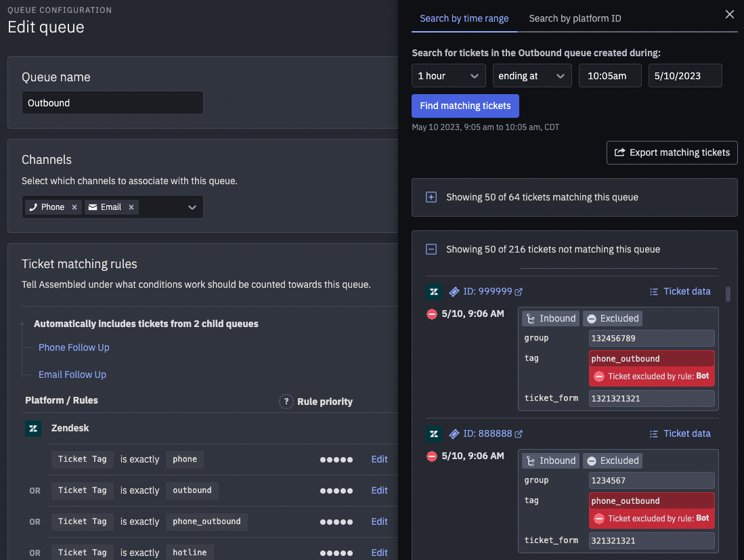The image size is (744, 560).
Task: Click Find matching tickets button
Action: [x=465, y=106]
